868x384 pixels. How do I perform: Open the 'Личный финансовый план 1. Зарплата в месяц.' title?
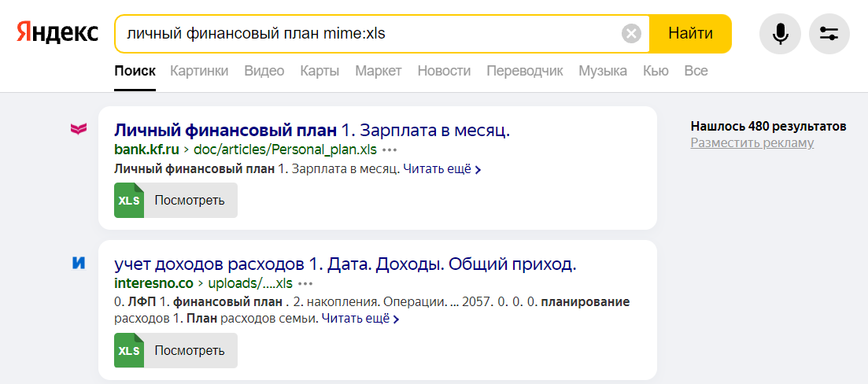click(312, 131)
